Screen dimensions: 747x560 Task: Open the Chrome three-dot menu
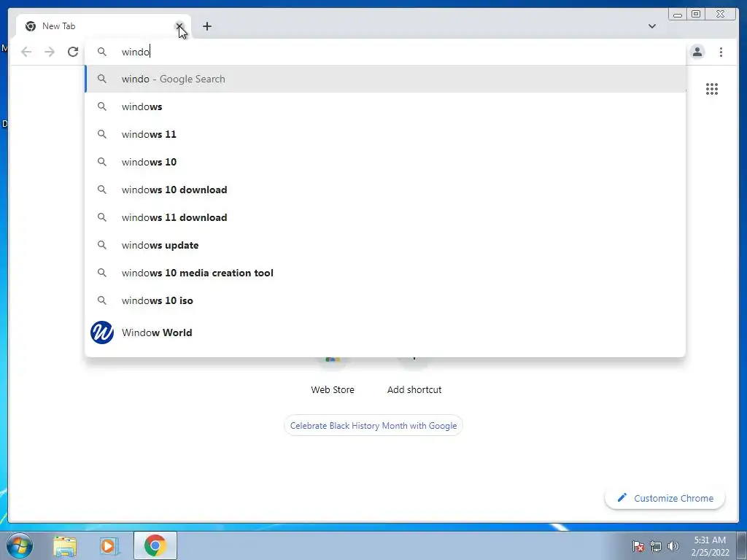click(721, 52)
